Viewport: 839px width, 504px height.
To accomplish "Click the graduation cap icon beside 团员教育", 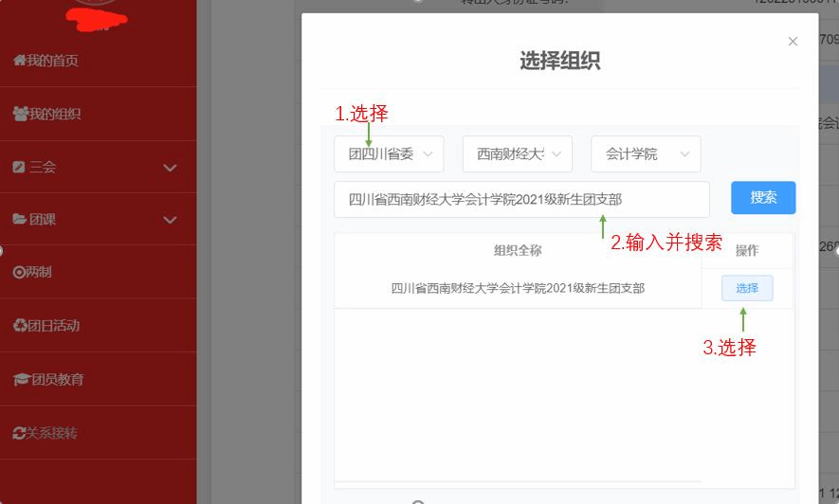I will 21,379.
